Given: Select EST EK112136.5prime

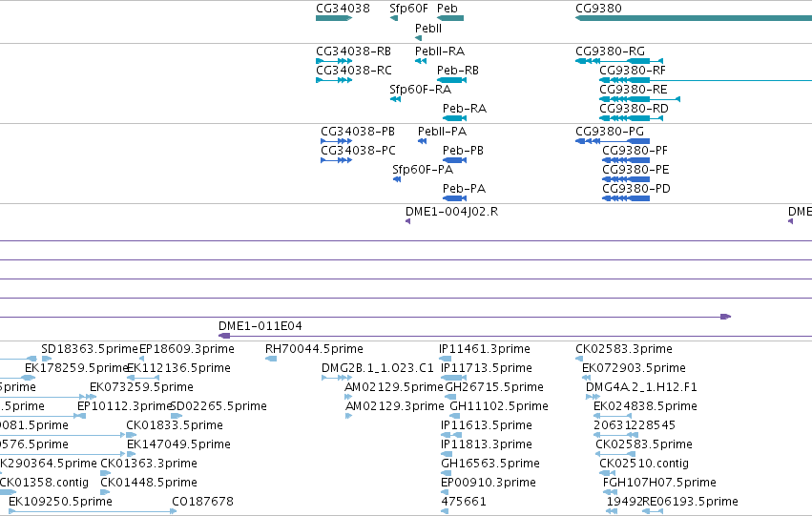Looking at the screenshot, I should point(178,368).
